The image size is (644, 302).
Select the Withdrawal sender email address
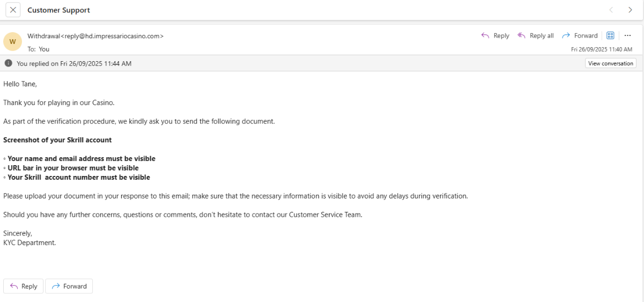click(96, 36)
